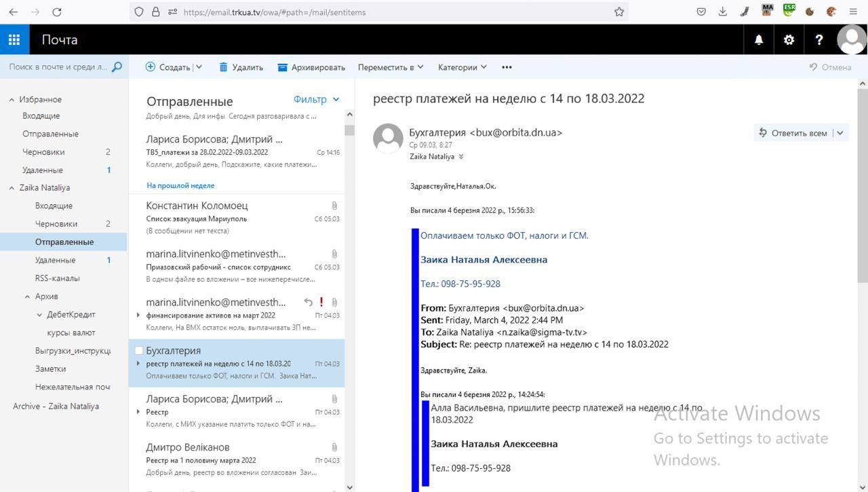The height and width of the screenshot is (492, 868).
Task: Click the message list scrollbar down arrow
Action: click(x=349, y=487)
